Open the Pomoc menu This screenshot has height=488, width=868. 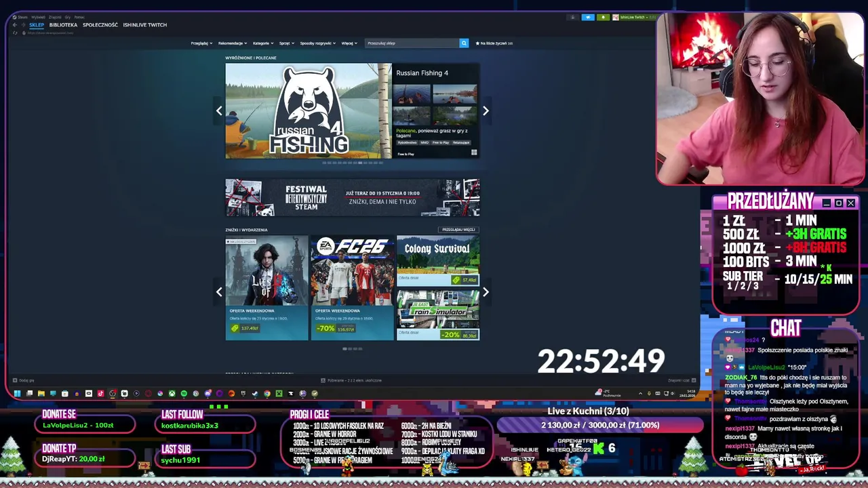tap(79, 17)
